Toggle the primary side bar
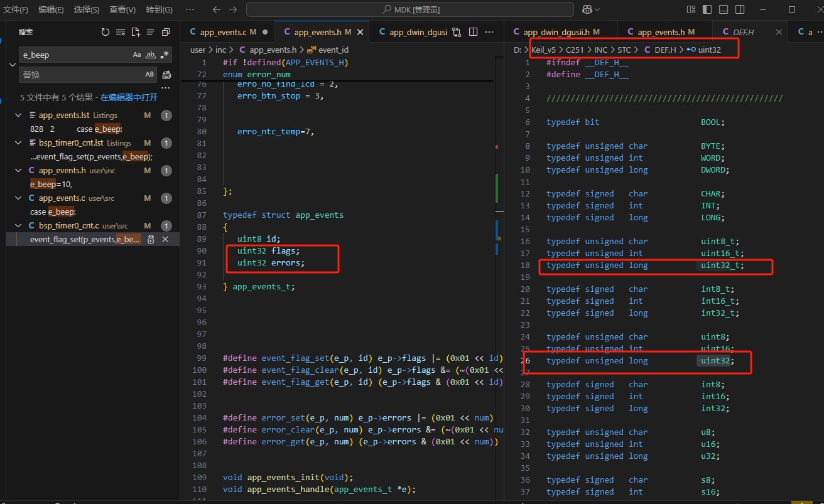The height and width of the screenshot is (504, 824). [708, 9]
